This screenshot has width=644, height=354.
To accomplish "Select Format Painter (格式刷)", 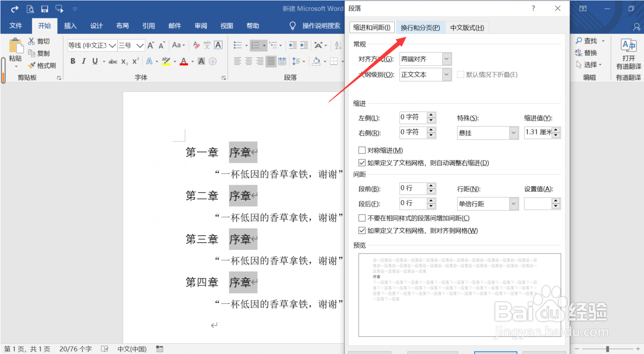I will (x=42, y=65).
